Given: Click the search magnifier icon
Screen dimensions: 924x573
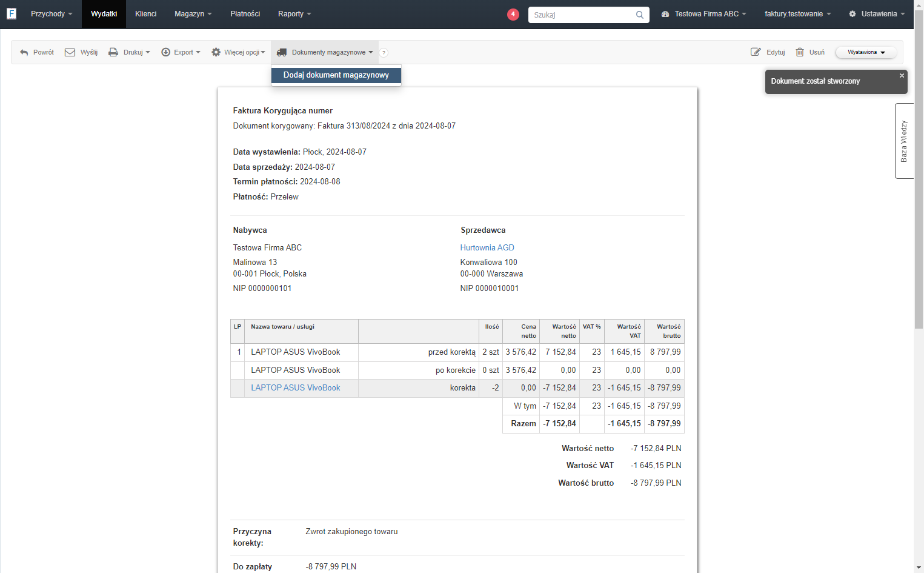Looking at the screenshot, I should click(x=640, y=15).
